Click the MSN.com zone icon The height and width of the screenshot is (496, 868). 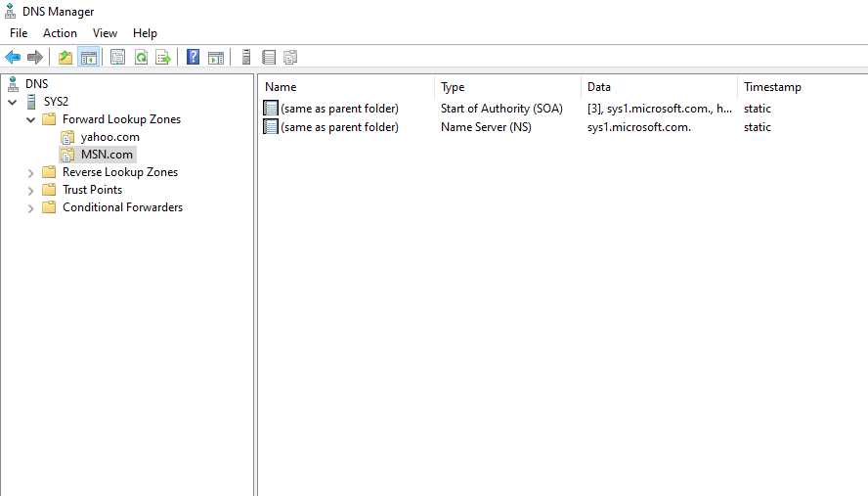[x=67, y=155]
